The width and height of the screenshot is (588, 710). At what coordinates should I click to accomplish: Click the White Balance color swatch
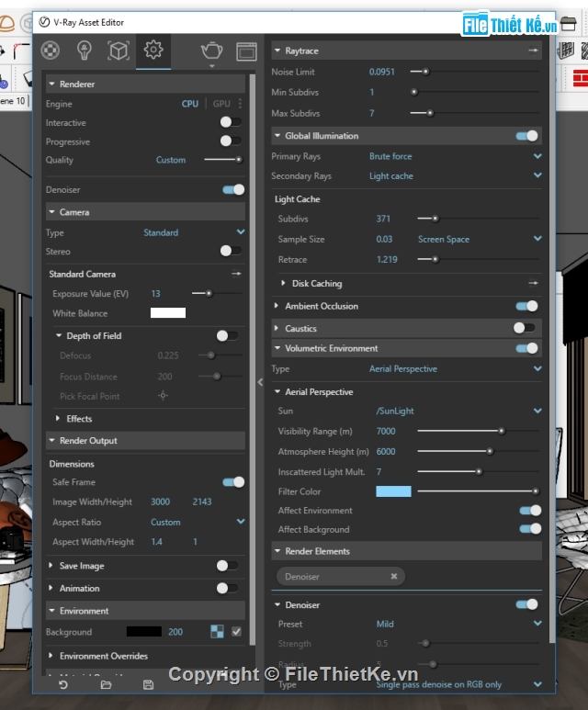168,313
